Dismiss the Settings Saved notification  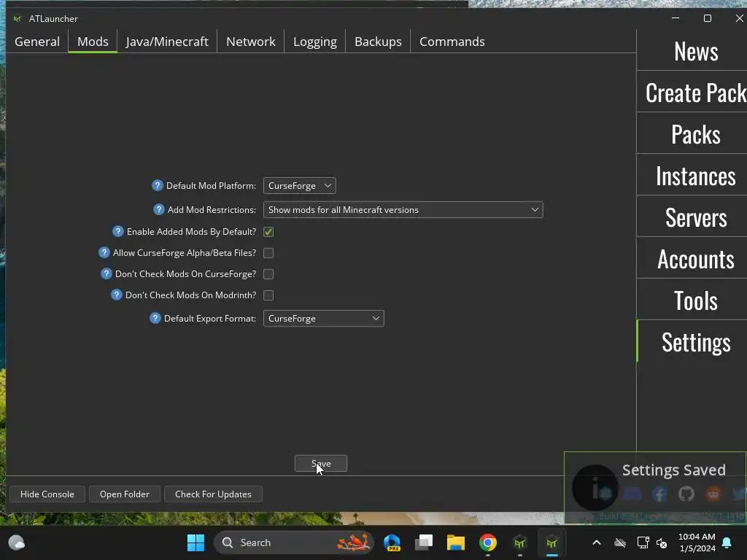655,487
